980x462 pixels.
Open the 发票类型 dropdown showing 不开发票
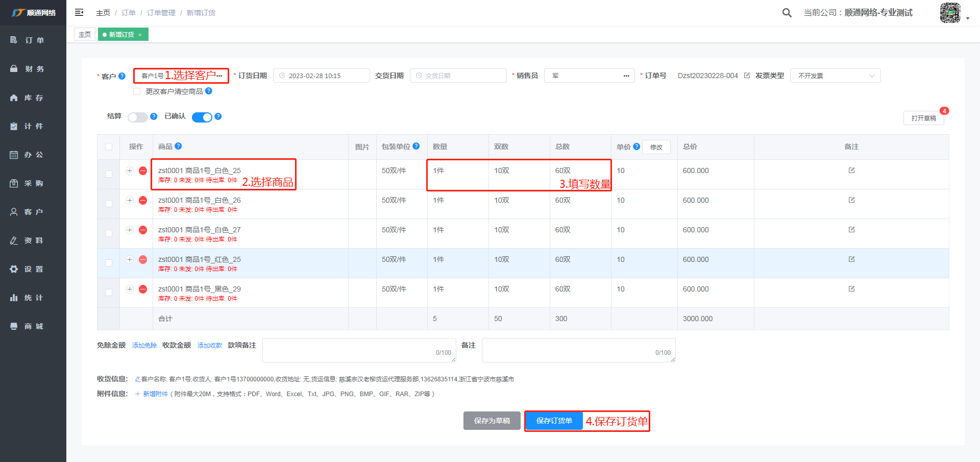(x=835, y=76)
